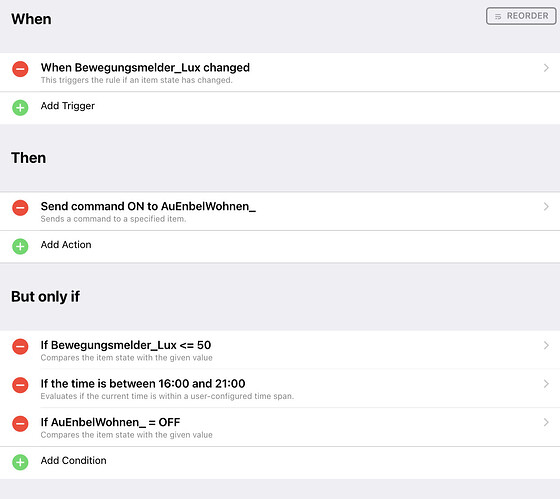
Task: Click the Add Condition label
Action: (x=73, y=460)
